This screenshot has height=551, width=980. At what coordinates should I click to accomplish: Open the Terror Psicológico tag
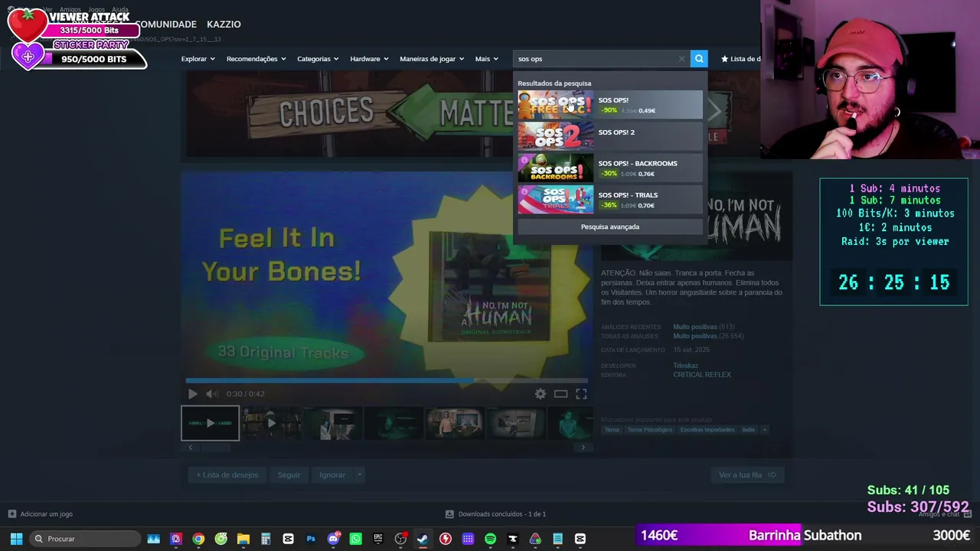coord(649,430)
